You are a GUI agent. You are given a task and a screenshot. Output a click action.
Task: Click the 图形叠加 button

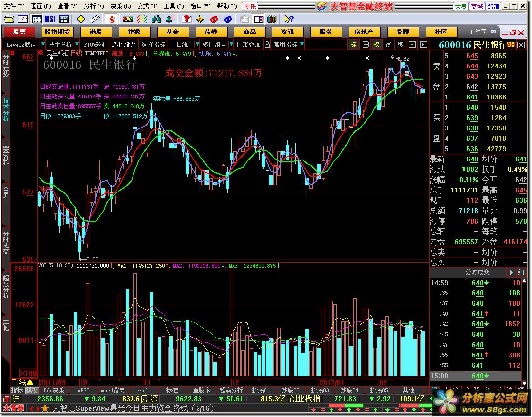pos(249,44)
